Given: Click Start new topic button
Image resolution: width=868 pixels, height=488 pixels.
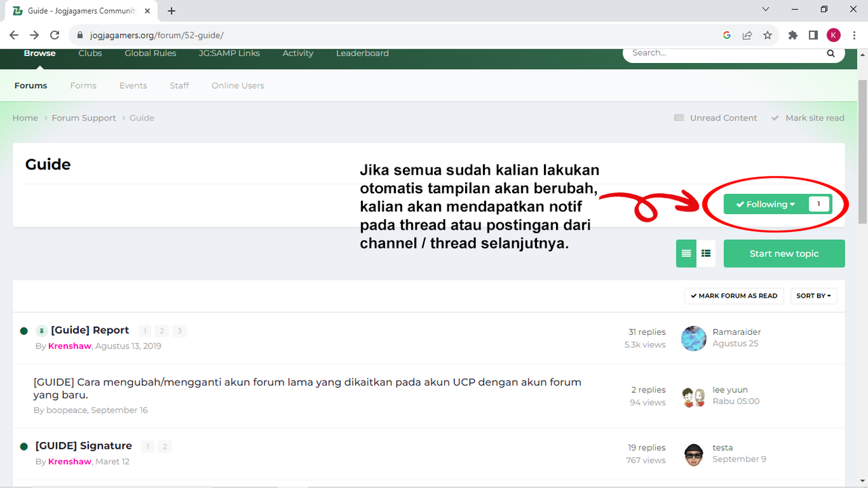Looking at the screenshot, I should (784, 253).
